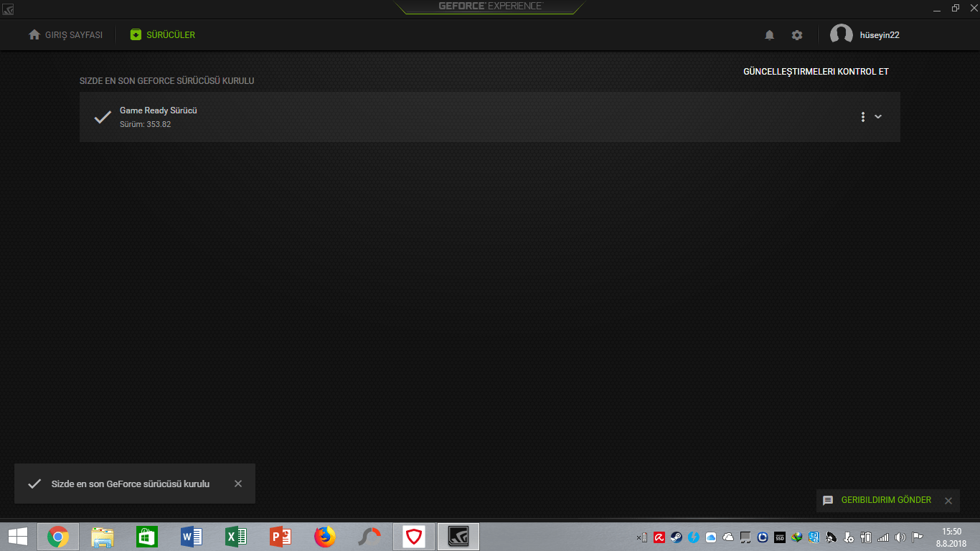Open the red-grey arc app on taskbar
Viewport: 980px width, 551px height.
coord(369,537)
